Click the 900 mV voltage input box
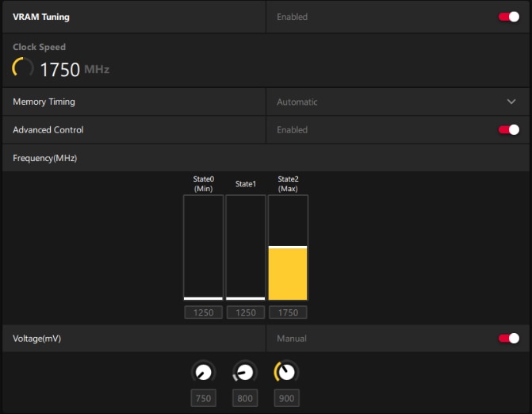The height and width of the screenshot is (414, 532). (287, 398)
